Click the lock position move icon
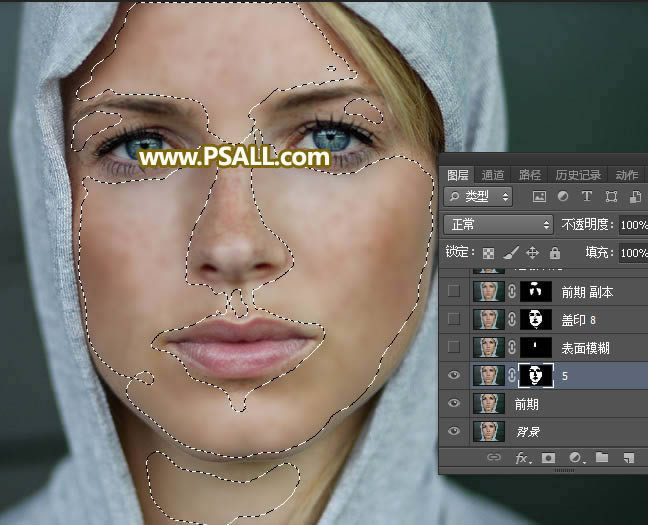 click(532, 253)
